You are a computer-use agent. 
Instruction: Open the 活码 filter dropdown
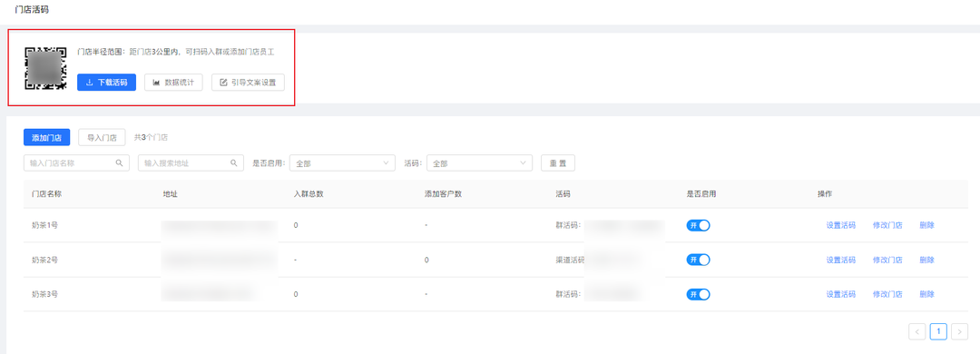[479, 162]
